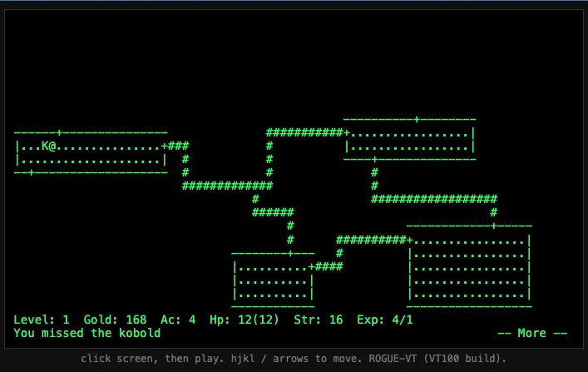Click the top-wall door of the upper-right room
The width and height of the screenshot is (588, 372).
(417, 119)
